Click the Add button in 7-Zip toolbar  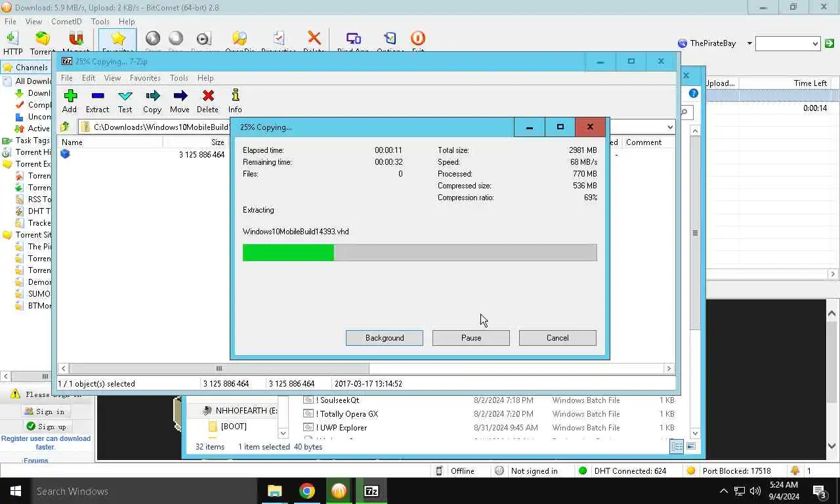[70, 96]
